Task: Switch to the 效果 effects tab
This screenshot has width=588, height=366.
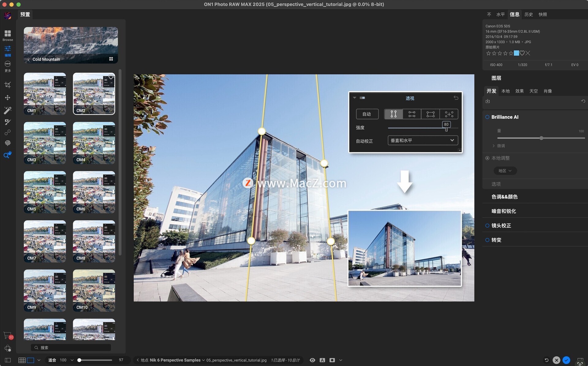Action: click(519, 91)
